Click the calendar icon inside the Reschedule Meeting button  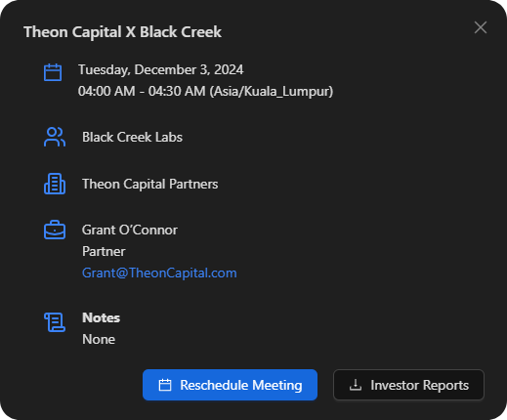(165, 385)
